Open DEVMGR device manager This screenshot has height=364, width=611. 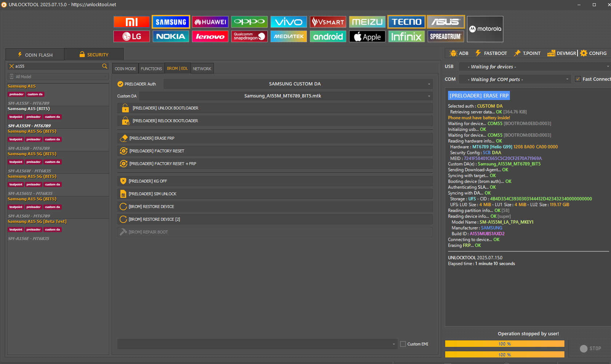point(562,53)
